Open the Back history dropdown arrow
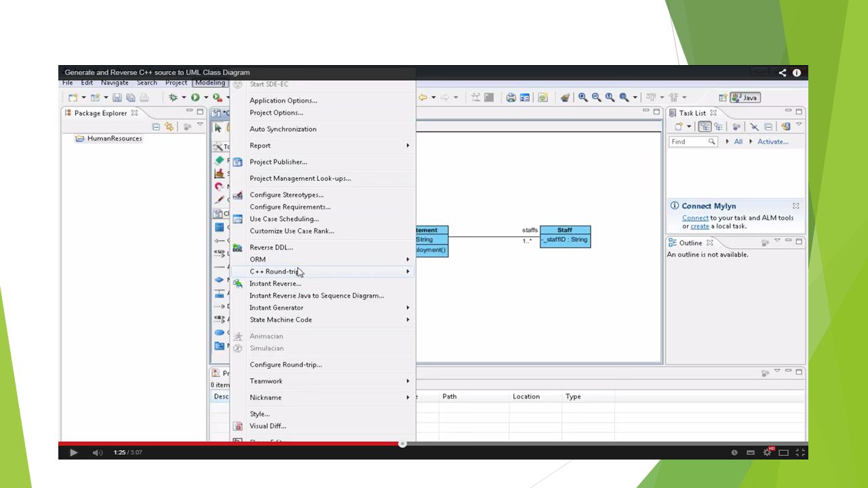This screenshot has width=868, height=488. click(433, 98)
